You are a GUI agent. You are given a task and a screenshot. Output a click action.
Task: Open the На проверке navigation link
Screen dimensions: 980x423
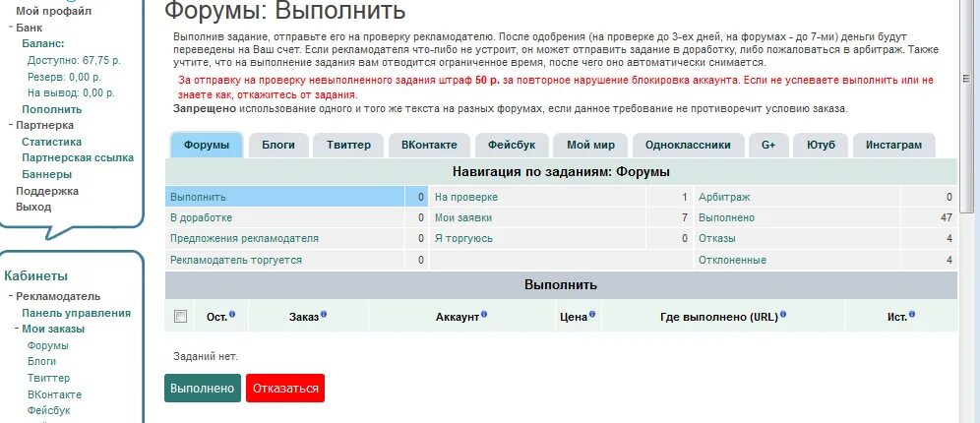pyautogui.click(x=466, y=197)
